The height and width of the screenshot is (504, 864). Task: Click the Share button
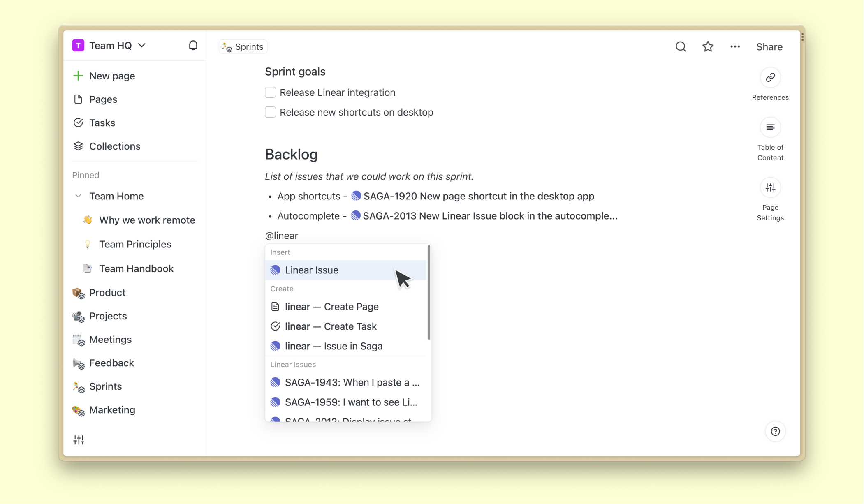[769, 47]
